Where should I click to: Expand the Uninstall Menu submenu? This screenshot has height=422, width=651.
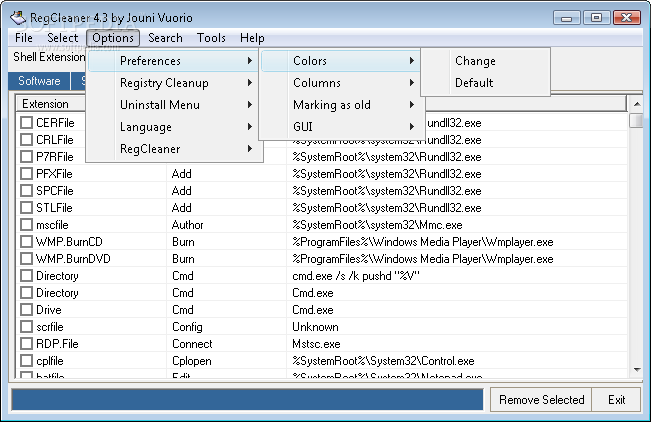[174, 105]
